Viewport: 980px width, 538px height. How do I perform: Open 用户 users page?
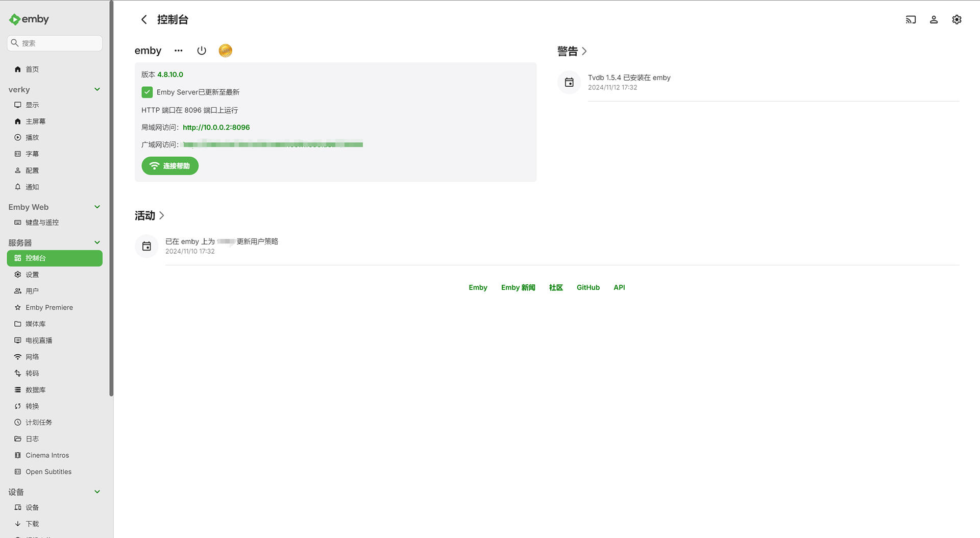tap(55, 291)
